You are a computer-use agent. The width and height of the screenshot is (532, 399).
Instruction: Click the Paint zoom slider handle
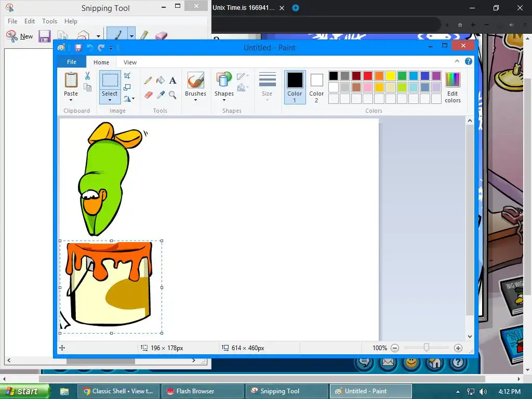427,348
